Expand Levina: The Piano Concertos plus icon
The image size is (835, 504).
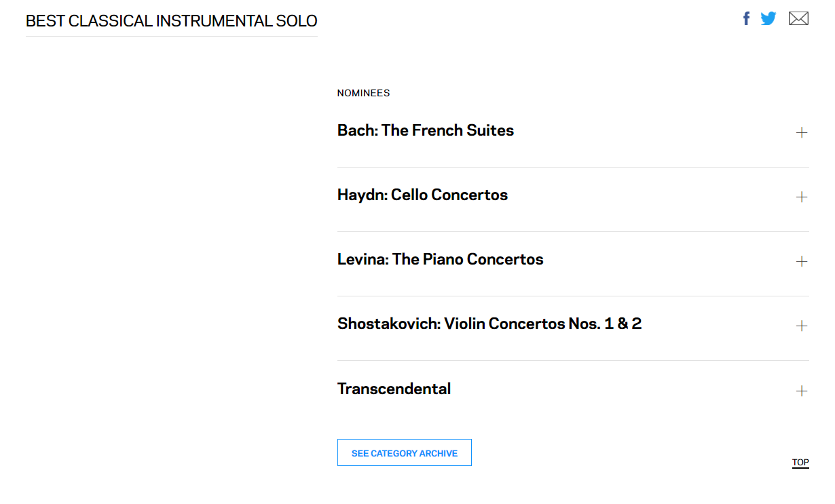pyautogui.click(x=802, y=261)
